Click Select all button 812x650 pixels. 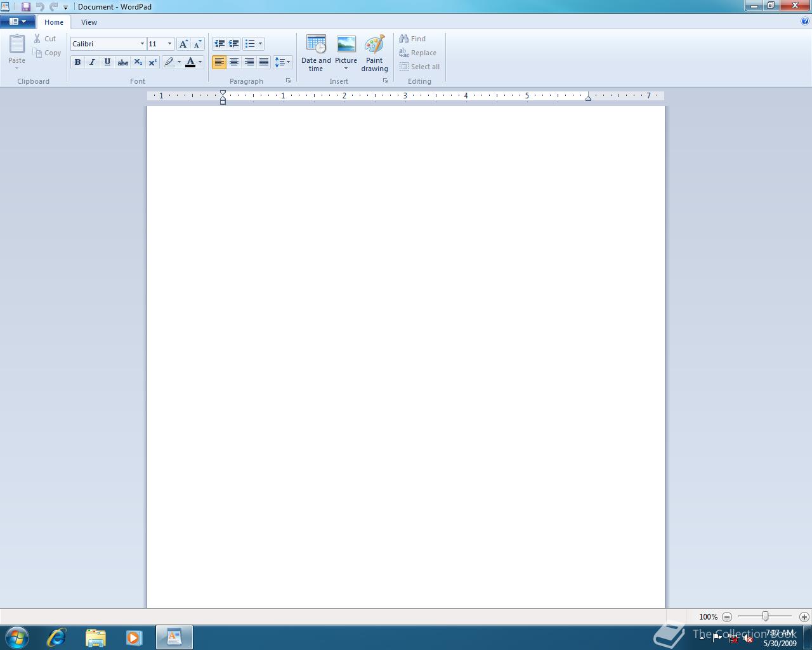coord(419,67)
